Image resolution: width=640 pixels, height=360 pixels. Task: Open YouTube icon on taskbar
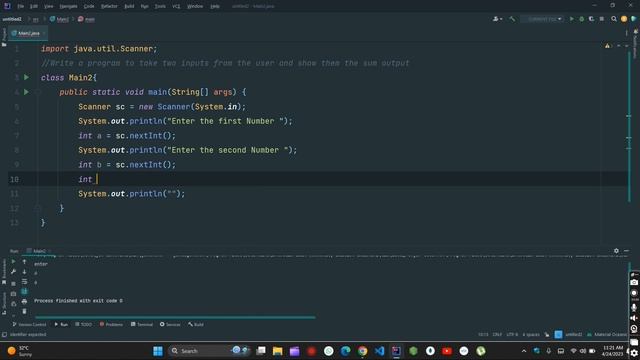tap(447, 351)
